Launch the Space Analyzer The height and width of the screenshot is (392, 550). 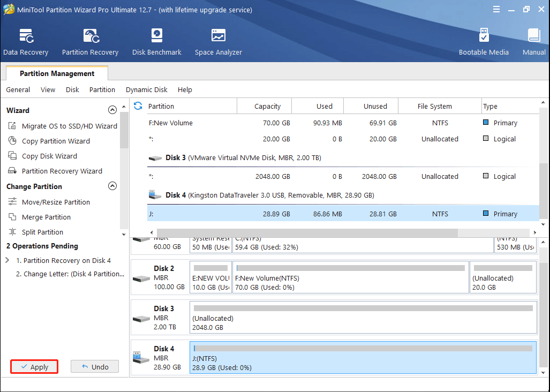[x=217, y=41]
